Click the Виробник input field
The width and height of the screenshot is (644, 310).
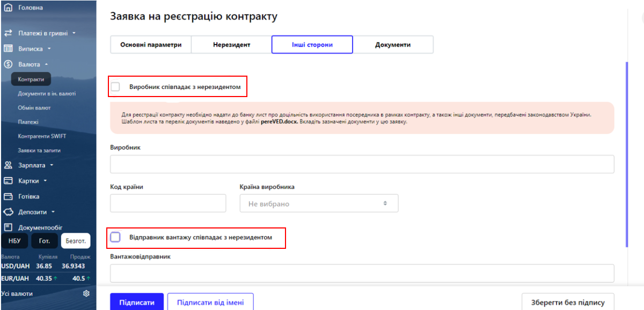pyautogui.click(x=362, y=164)
